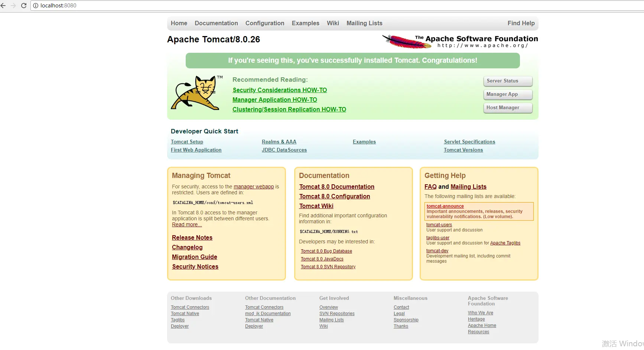Go back using the browser back arrow
The height and width of the screenshot is (350, 644).
pyautogui.click(x=3, y=6)
